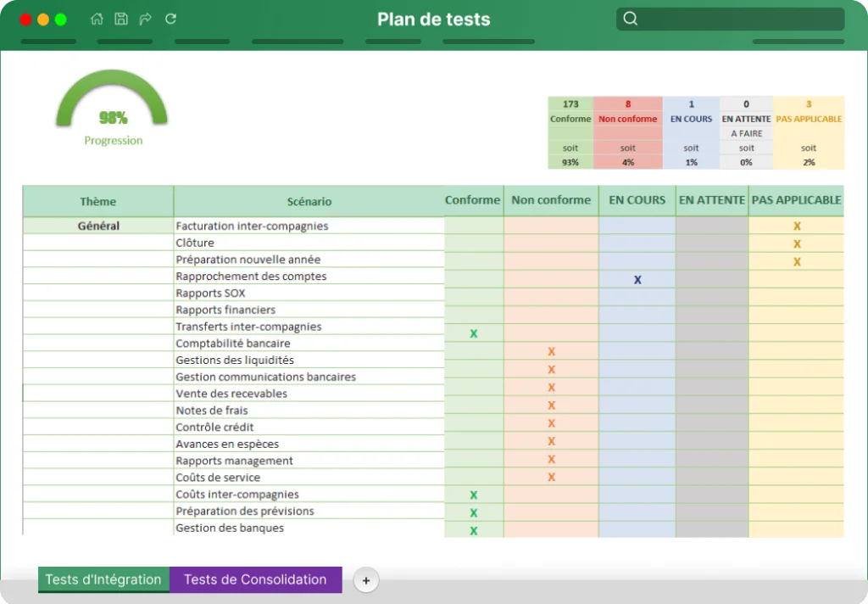Select the Contrôle crédit cell

309,427
